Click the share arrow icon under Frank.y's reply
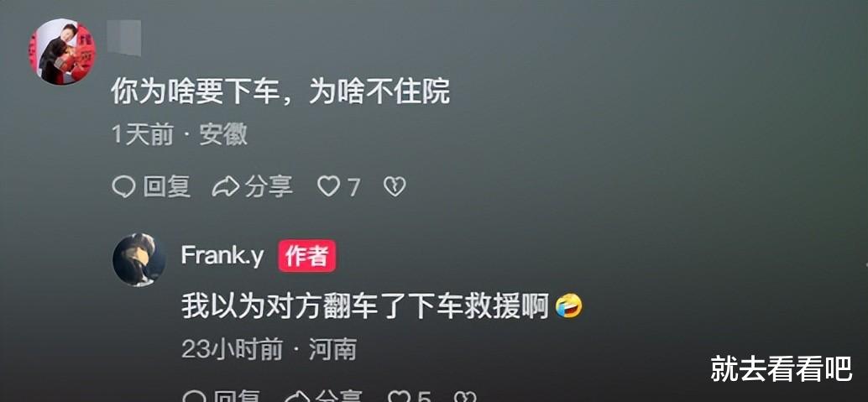The height and width of the screenshot is (402, 868). 297,396
